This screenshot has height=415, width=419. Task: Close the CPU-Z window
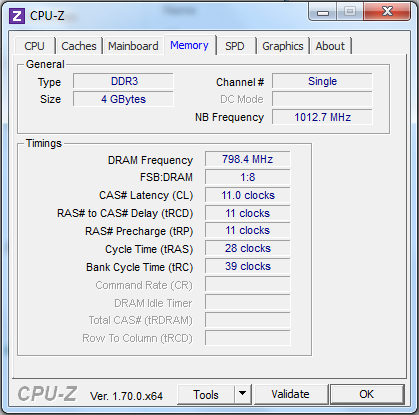point(387,12)
